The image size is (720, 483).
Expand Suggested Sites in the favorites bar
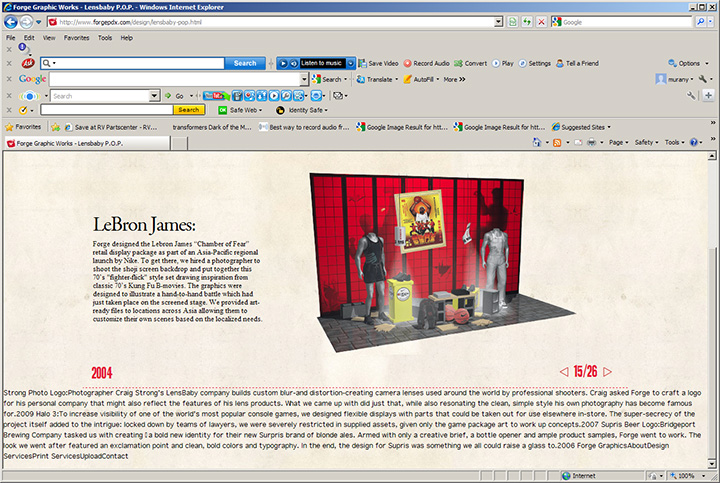pyautogui.click(x=609, y=127)
